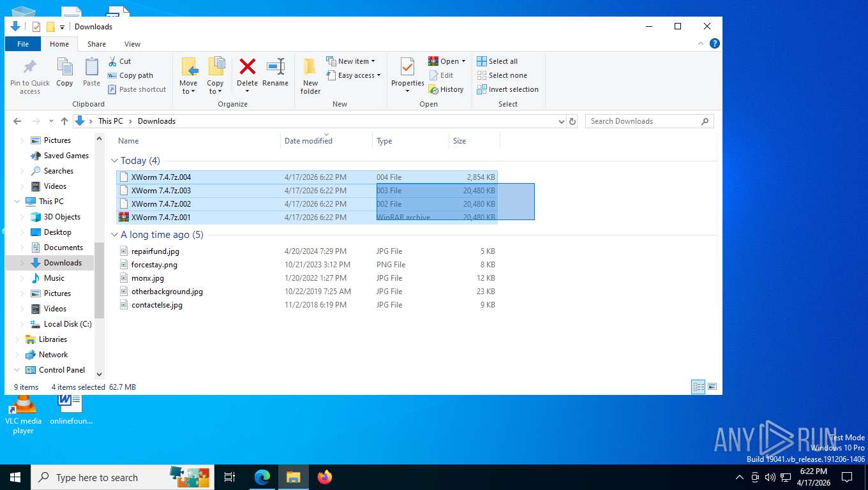Minimize the ribbon chevron
This screenshot has height=490, width=868.
(701, 43)
